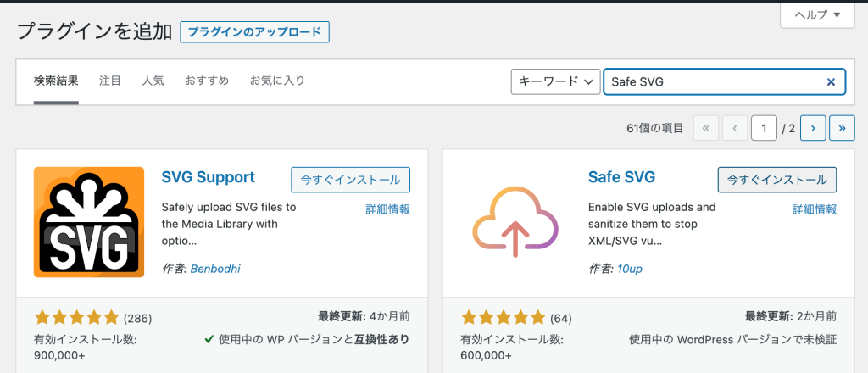Open the ヘルプ dropdown tab

coord(818,15)
